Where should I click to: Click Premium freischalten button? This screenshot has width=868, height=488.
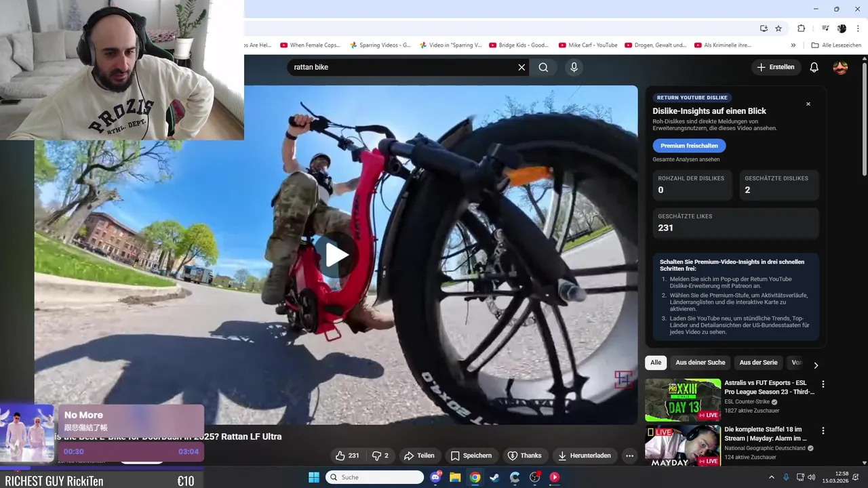(x=689, y=146)
